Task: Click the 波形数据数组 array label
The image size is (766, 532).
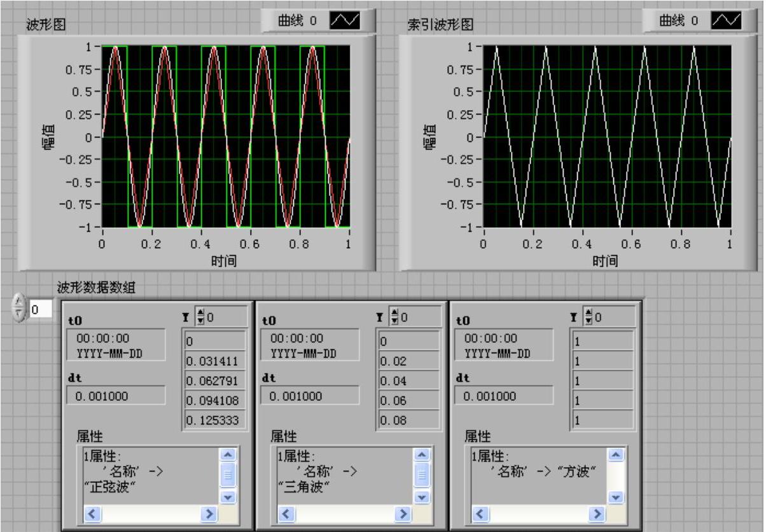Action: coord(97,288)
